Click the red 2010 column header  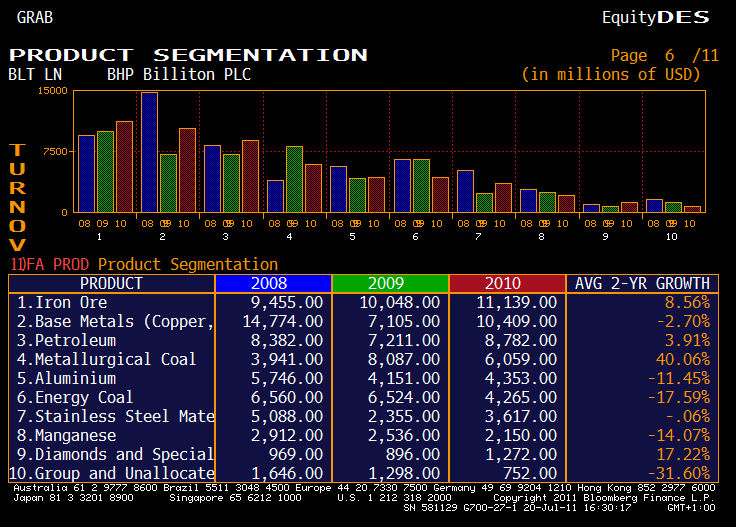pyautogui.click(x=507, y=283)
